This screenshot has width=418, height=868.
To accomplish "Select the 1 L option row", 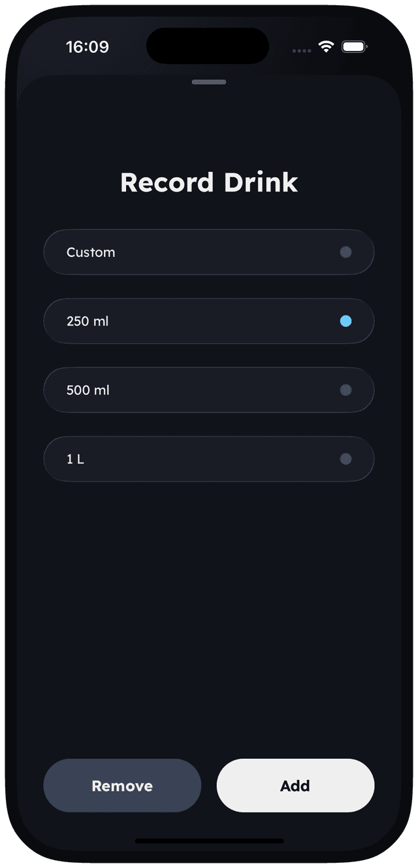I will pos(209,459).
